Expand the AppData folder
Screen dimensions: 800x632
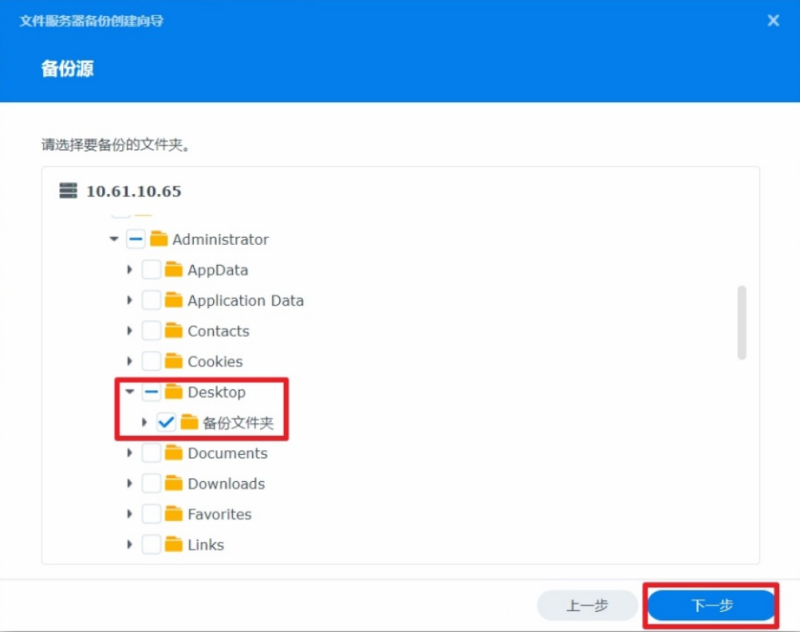click(130, 269)
